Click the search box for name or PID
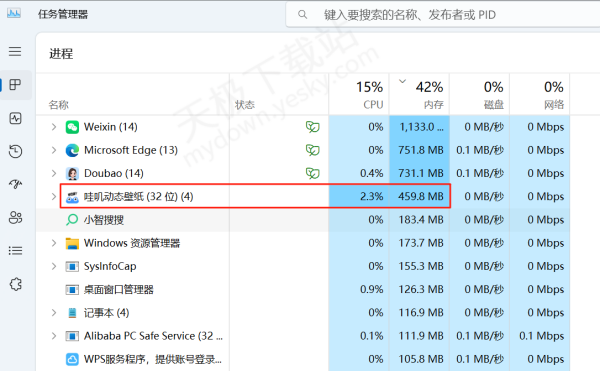Viewport: 600px width, 371px height. point(444,15)
